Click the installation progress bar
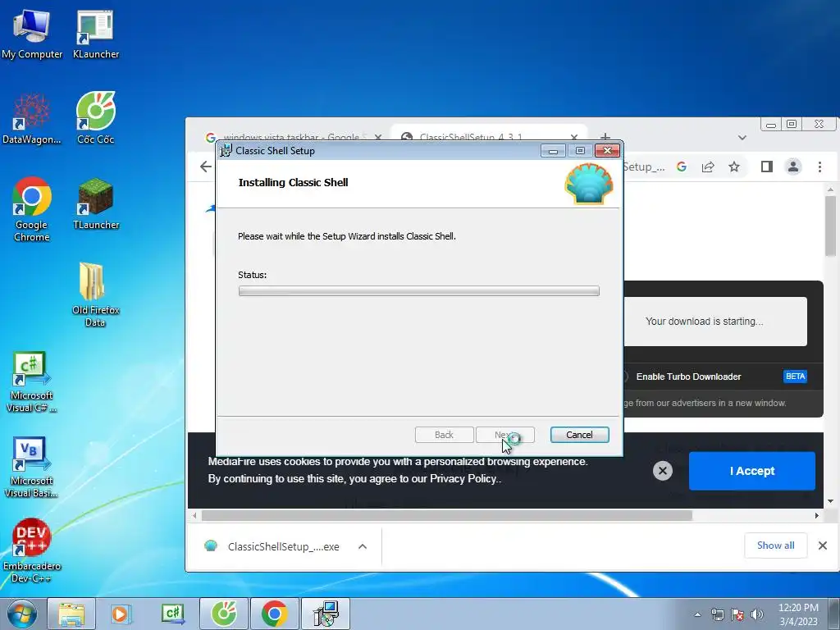This screenshot has width=840, height=630. click(x=419, y=291)
